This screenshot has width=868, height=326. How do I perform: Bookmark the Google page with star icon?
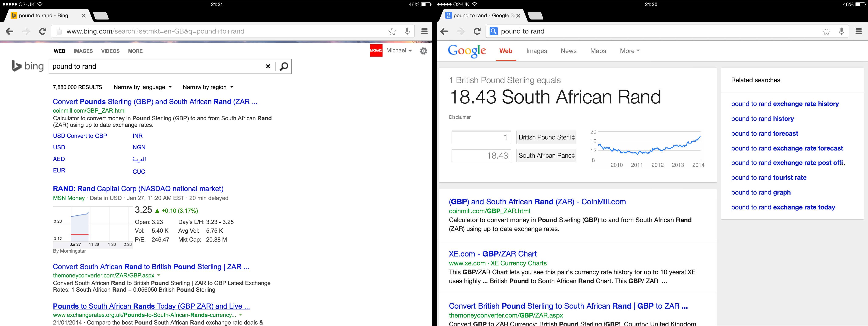coord(826,31)
